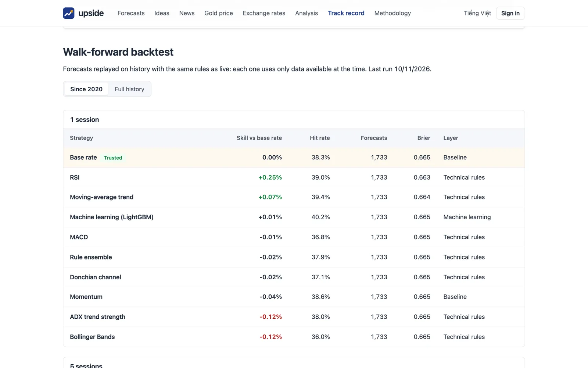Click the Hit rate column header
Screen dimensions: 588x368
click(320, 138)
